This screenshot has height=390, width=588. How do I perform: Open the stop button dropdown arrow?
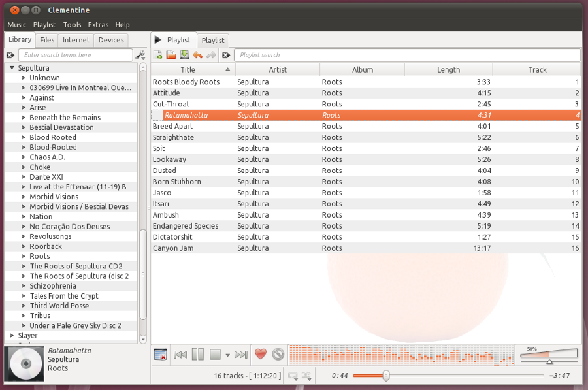point(227,355)
